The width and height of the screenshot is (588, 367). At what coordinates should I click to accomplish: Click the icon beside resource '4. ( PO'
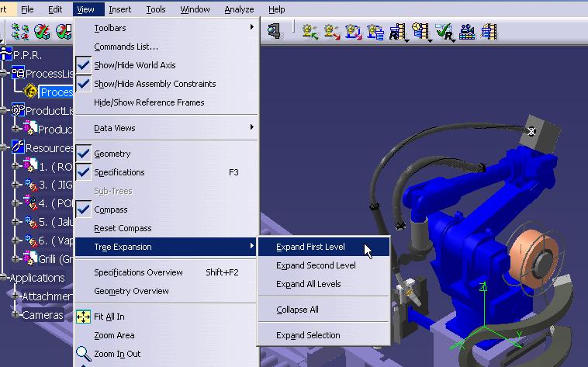30,203
